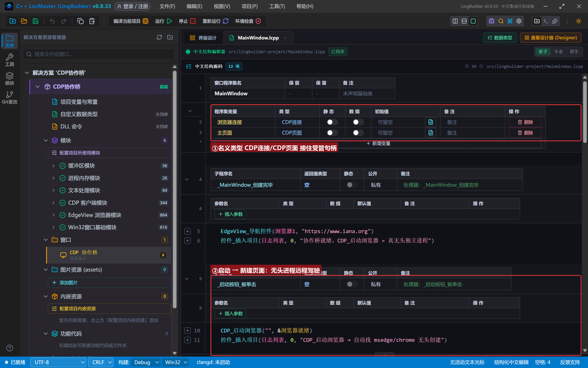The image size is (588, 368).
Task: Click the paste clipboard icon
Action: coord(92,21)
